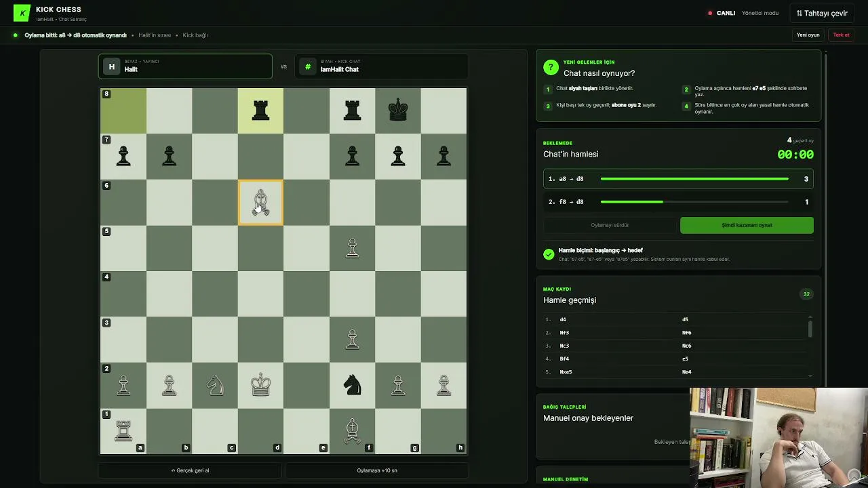Screen dimensions: 868x488
Task: Click move Nf6 in move history
Action: pyautogui.click(x=687, y=333)
